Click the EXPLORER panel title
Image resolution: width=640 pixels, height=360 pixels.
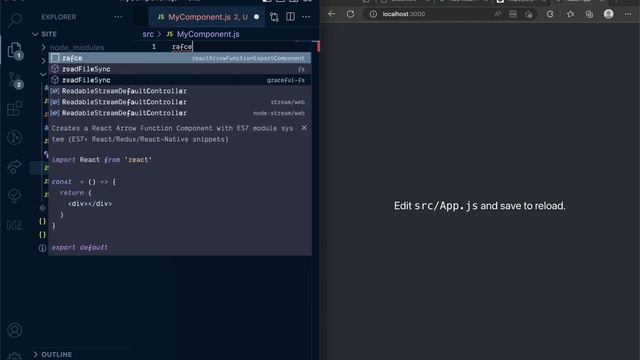[x=59, y=17]
